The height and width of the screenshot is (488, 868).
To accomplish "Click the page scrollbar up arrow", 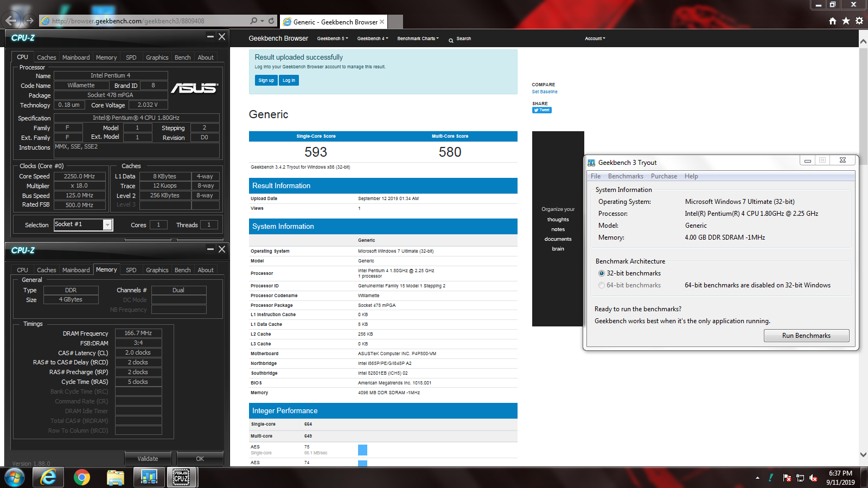I will click(x=863, y=42).
